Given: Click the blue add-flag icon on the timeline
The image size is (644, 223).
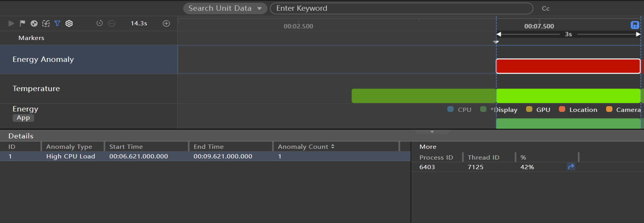Looking at the screenshot, I should (x=635, y=25).
